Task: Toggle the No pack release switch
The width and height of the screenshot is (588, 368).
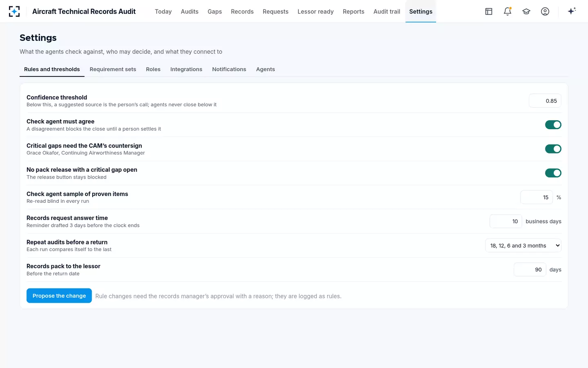Action: [553, 173]
